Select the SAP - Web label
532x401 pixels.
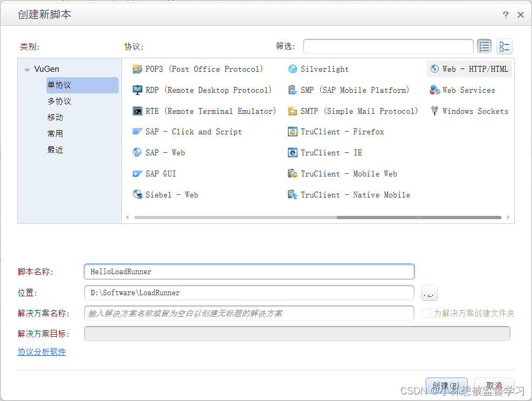tap(165, 152)
